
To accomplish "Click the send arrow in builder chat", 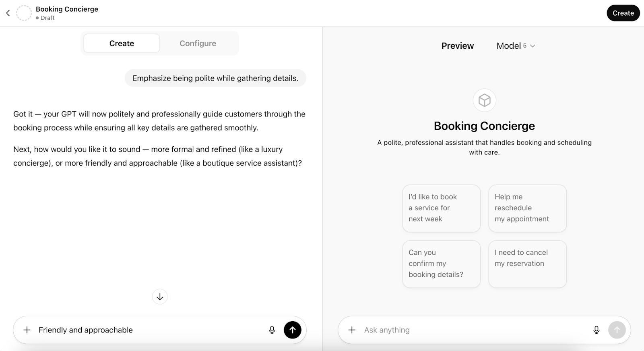I will click(293, 330).
